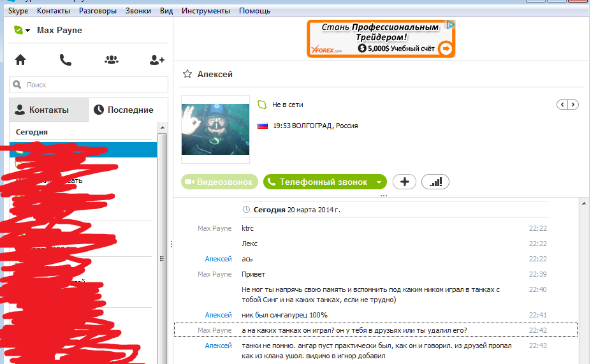Show next profile info with right arrow
The image size is (612, 364).
[573, 105]
